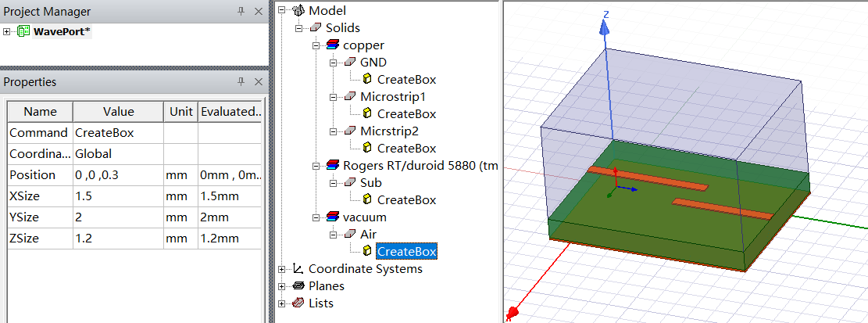Edit the XSize value 1.5
Screen dimensions: 868x323
[119, 196]
